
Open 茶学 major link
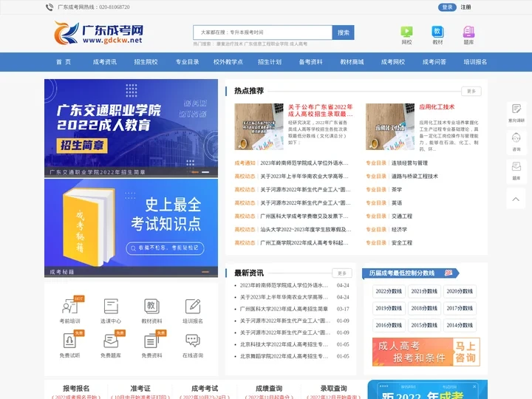tap(397, 190)
